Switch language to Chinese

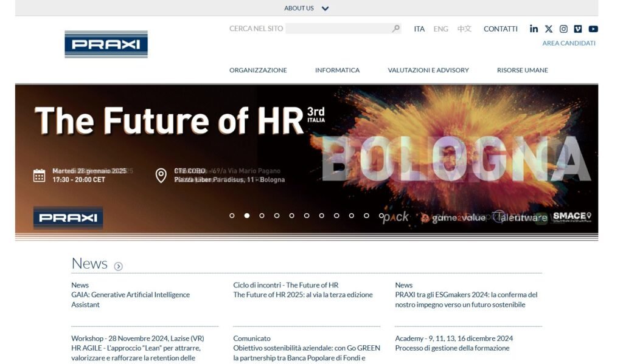point(464,29)
